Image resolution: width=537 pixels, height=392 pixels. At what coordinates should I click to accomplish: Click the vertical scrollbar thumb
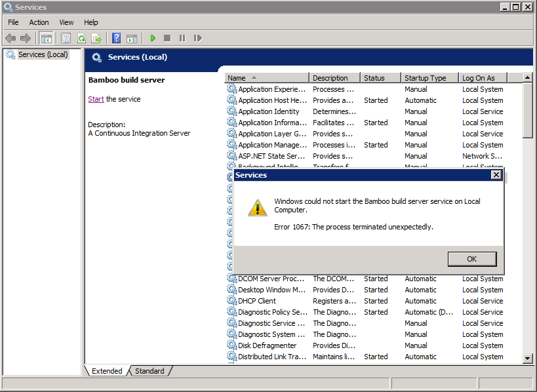527,110
